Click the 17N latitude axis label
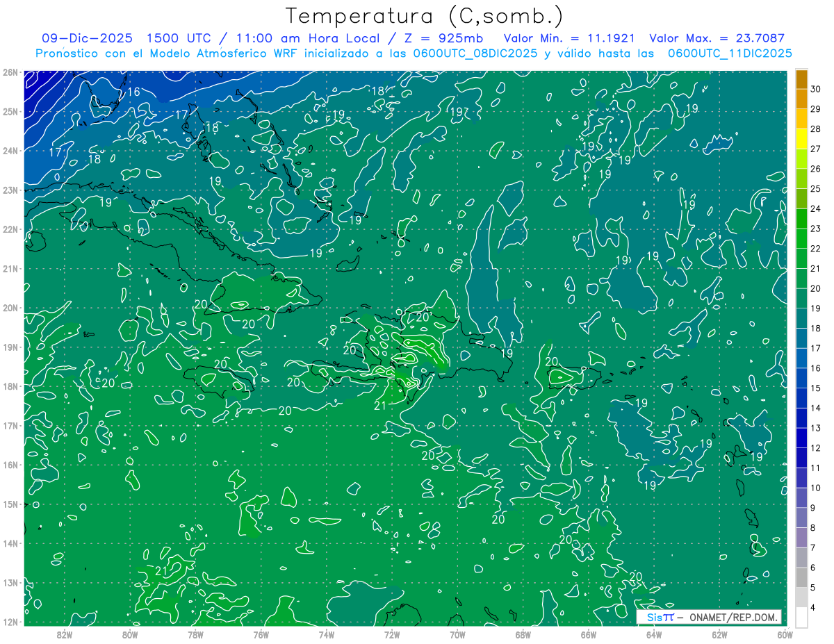This screenshot has height=644, width=834. [x=10, y=426]
